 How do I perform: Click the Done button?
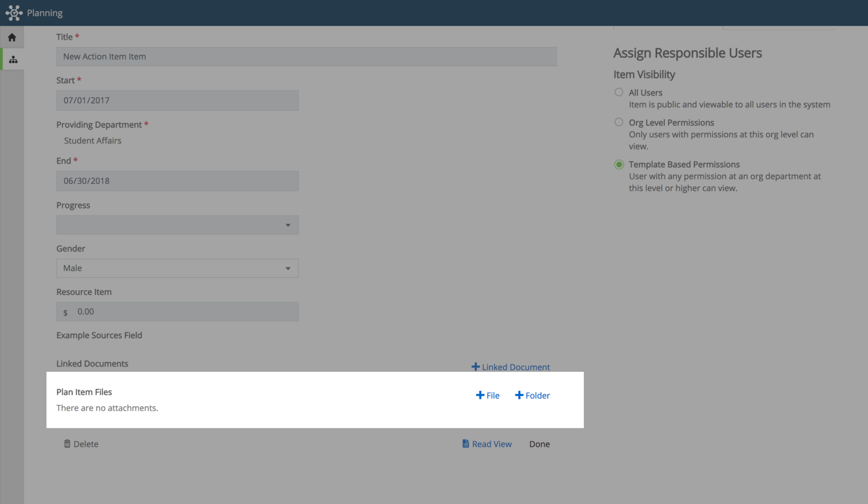[x=539, y=444]
